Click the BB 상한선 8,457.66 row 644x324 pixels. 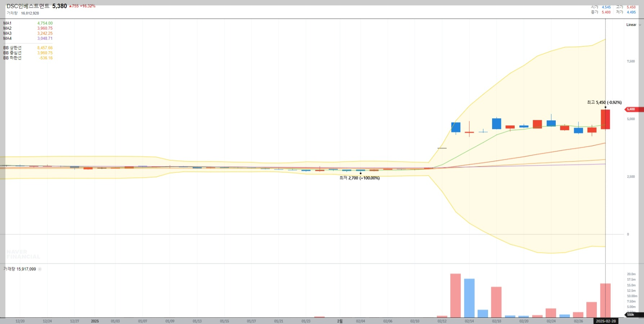(28, 48)
